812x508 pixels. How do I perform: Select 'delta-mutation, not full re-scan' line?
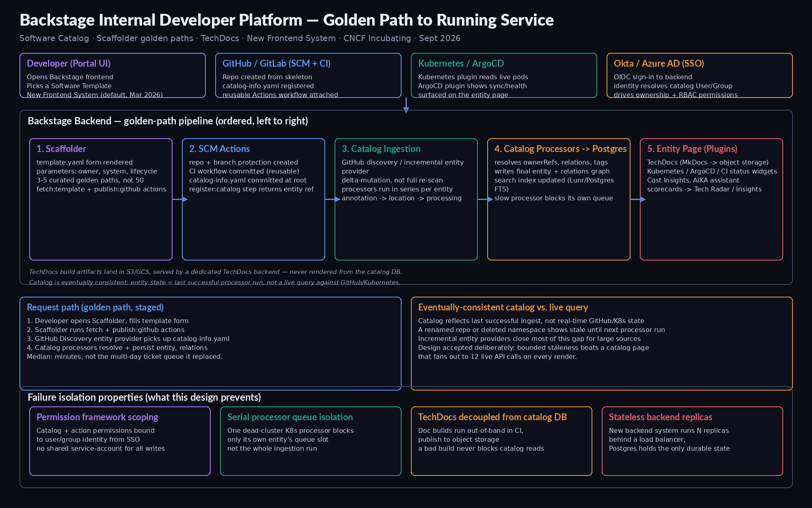[392, 180]
